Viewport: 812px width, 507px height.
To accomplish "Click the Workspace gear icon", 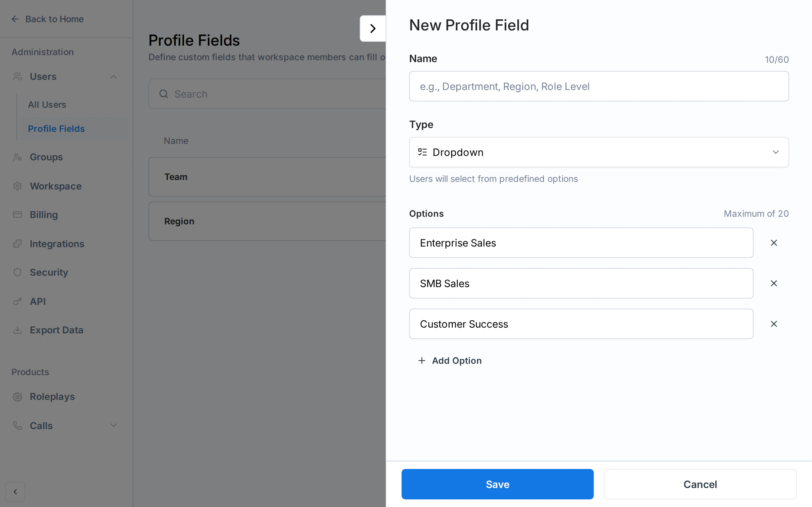I will pyautogui.click(x=17, y=186).
